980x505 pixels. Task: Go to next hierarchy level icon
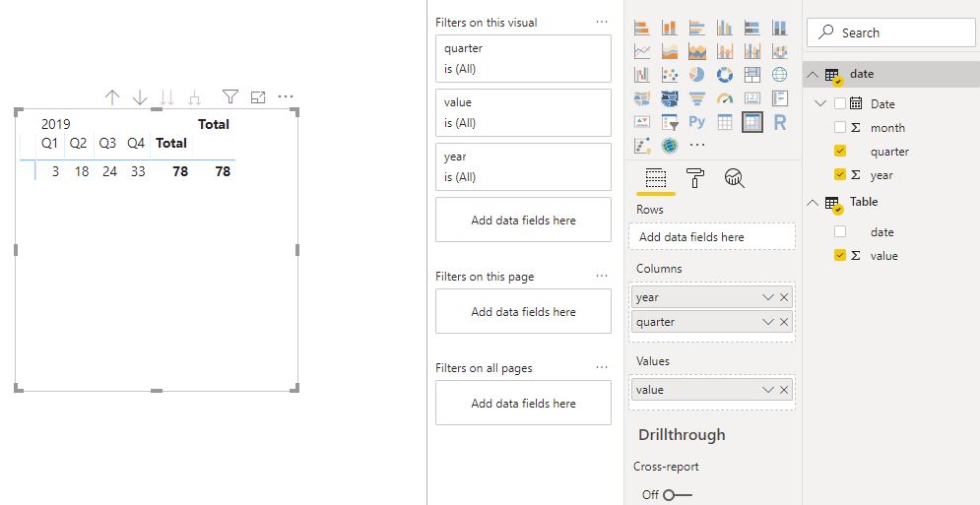coord(166,96)
